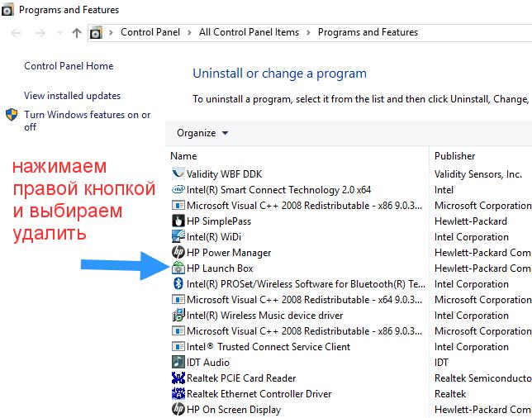Go up one level with Up arrow
This screenshot has height=418, width=532.
[77, 32]
